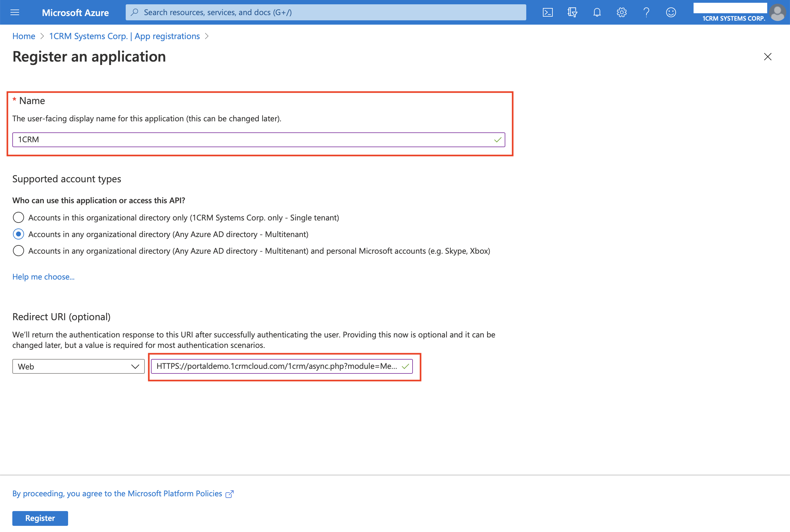The width and height of the screenshot is (790, 532).
Task: Select single tenant account type
Action: [x=18, y=217]
